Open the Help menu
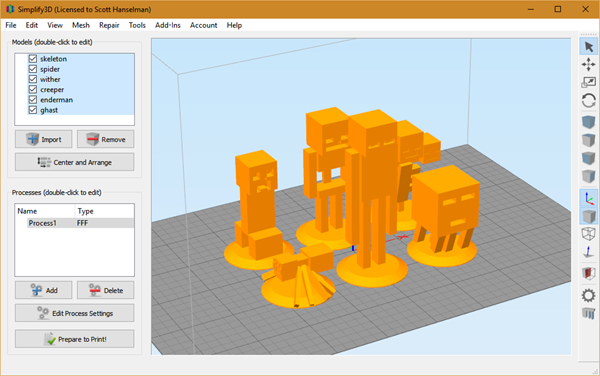Screen dimensions: 600x376 pyautogui.click(x=234, y=25)
